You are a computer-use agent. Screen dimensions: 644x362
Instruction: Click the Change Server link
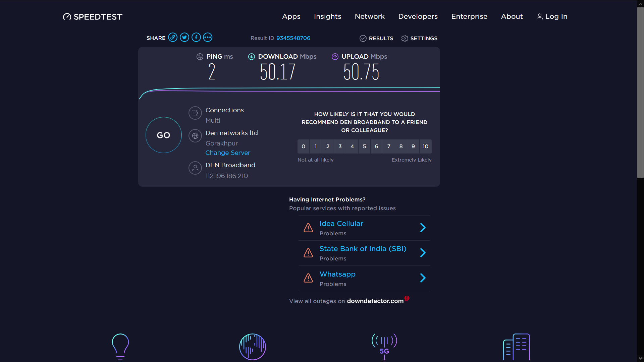228,153
